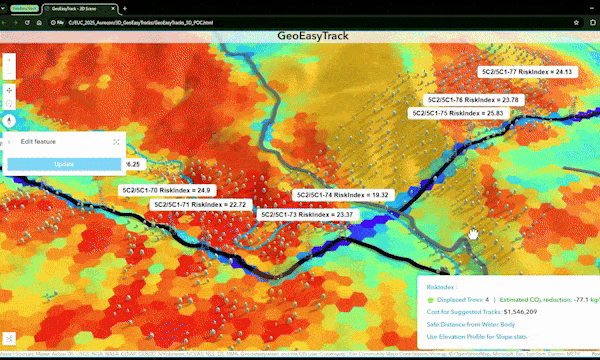Reset map orientation with the compass

[9, 121]
